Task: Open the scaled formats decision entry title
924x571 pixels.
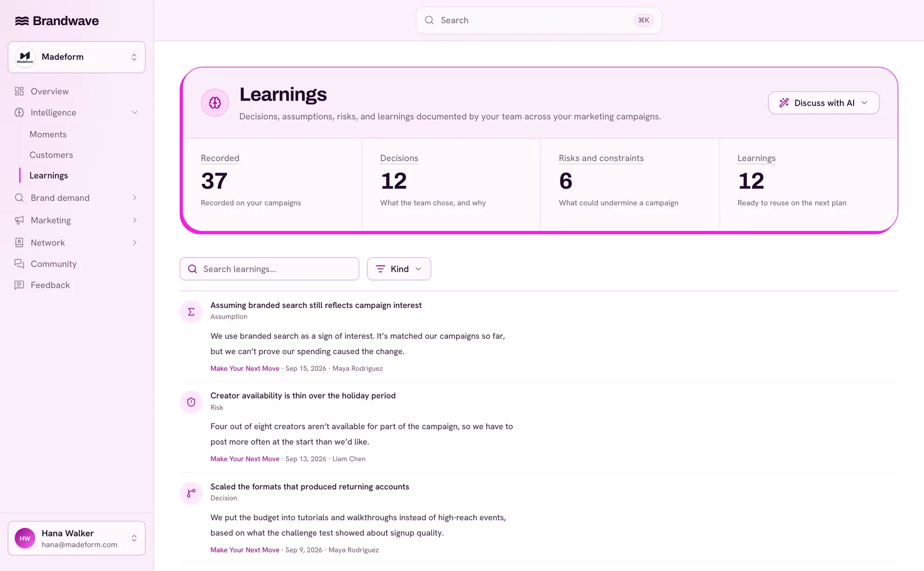Action: 310,487
